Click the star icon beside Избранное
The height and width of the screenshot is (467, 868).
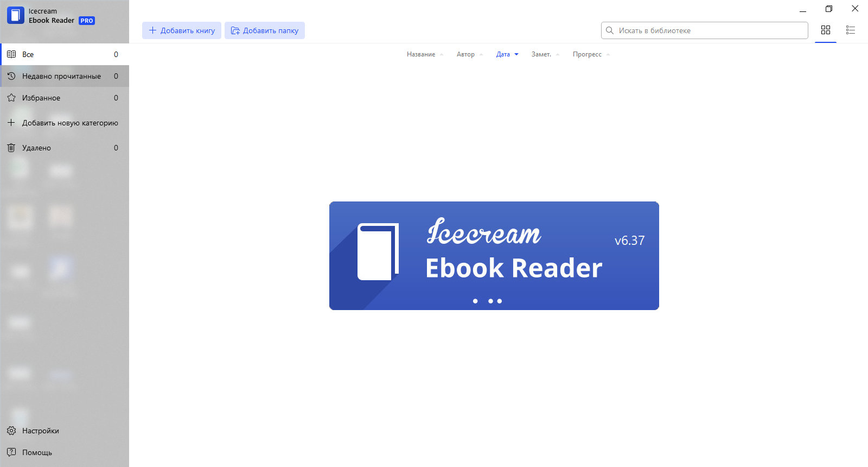click(x=11, y=98)
